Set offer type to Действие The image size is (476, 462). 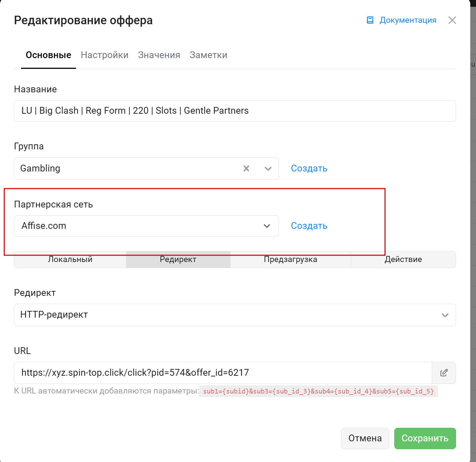pos(403,260)
